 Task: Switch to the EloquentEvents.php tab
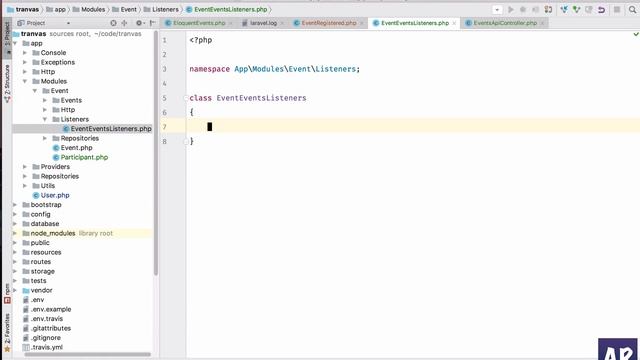pyautogui.click(x=199, y=23)
